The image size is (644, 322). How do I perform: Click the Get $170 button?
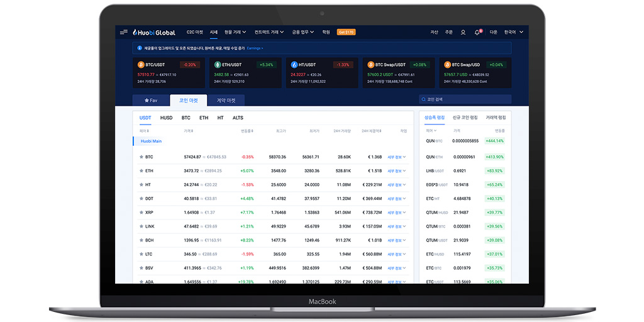[347, 32]
